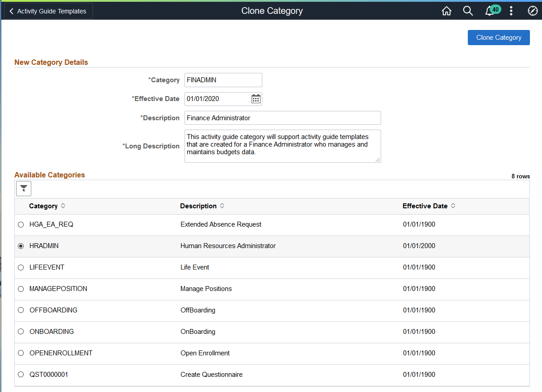Open the MANAGEPOSITION category link

pyautogui.click(x=58, y=288)
